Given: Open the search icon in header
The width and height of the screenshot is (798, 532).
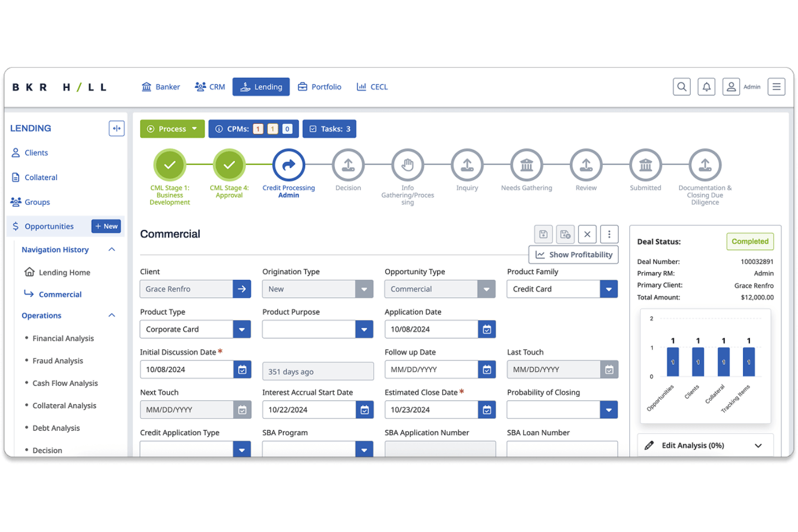Looking at the screenshot, I should [682, 87].
